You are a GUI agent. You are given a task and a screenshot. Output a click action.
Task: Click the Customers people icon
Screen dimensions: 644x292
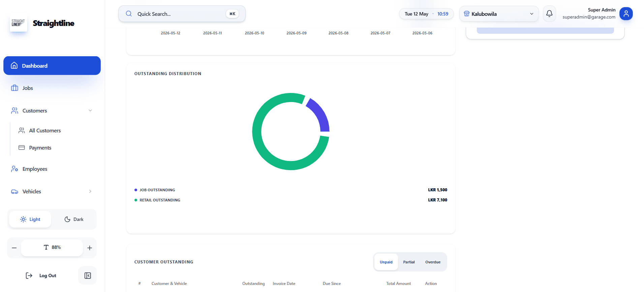tap(14, 110)
